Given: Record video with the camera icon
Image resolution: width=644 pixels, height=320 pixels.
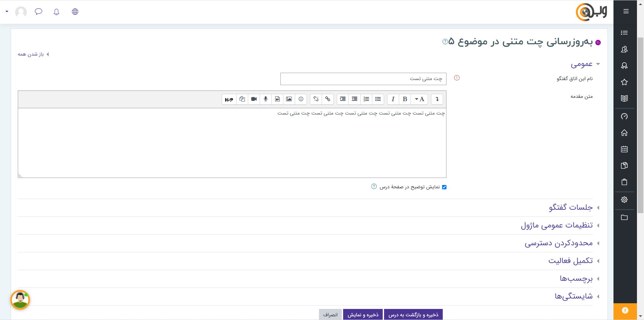Looking at the screenshot, I should coord(254,99).
